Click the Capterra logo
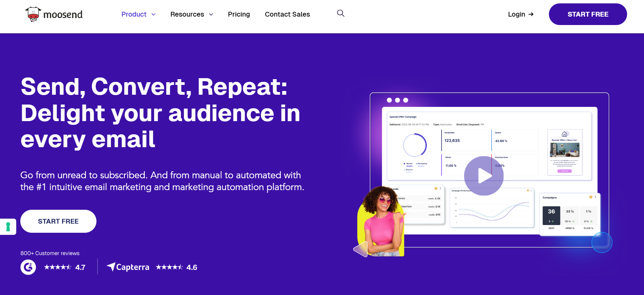644x295 pixels. tap(128, 267)
